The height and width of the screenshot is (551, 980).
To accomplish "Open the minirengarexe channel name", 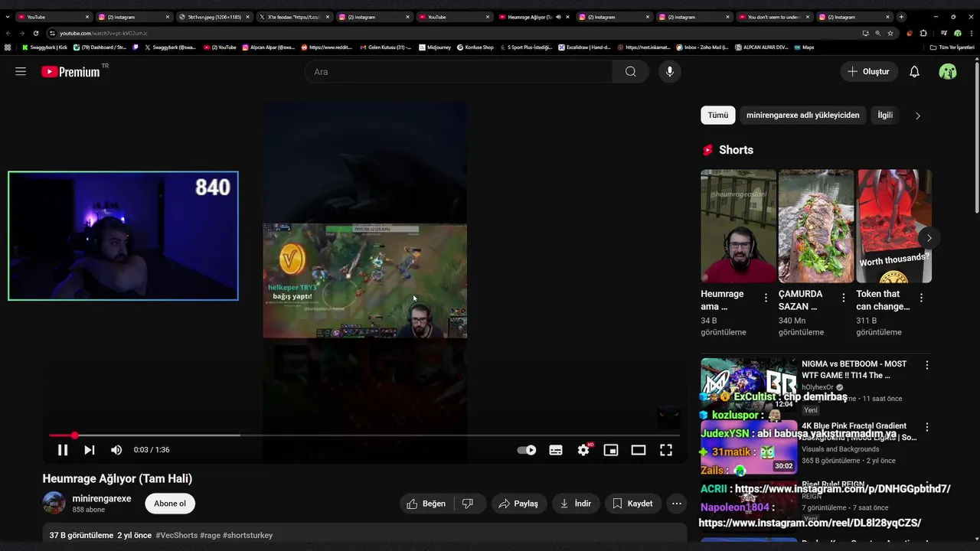I will (x=102, y=498).
